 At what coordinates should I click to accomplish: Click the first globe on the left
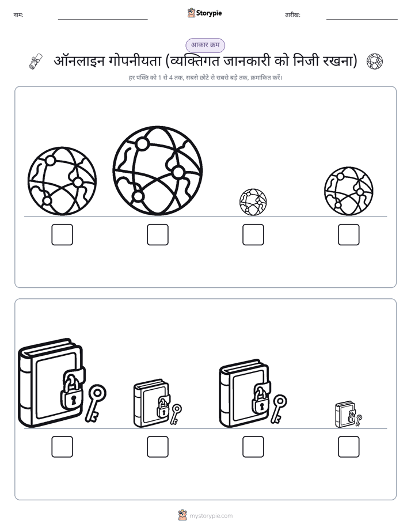tap(62, 181)
